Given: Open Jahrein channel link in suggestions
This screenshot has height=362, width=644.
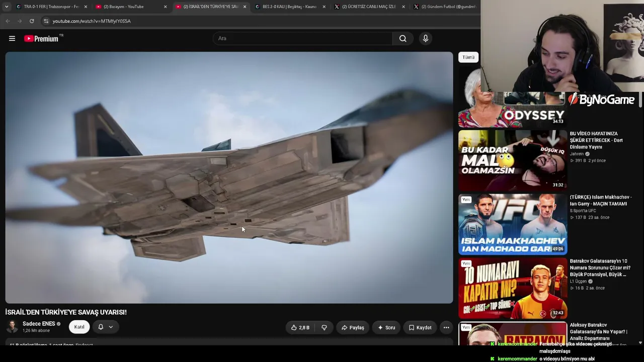Looking at the screenshot, I should (x=577, y=154).
